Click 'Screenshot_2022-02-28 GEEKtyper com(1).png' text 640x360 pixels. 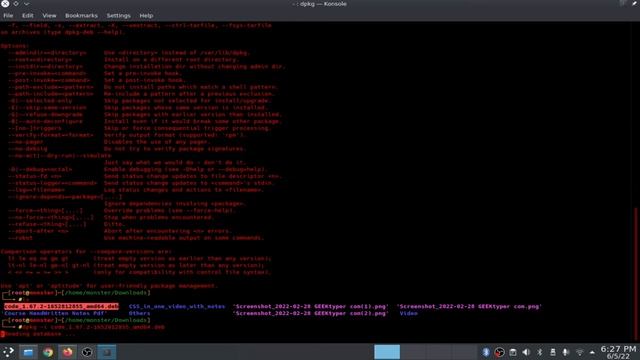pos(311,306)
